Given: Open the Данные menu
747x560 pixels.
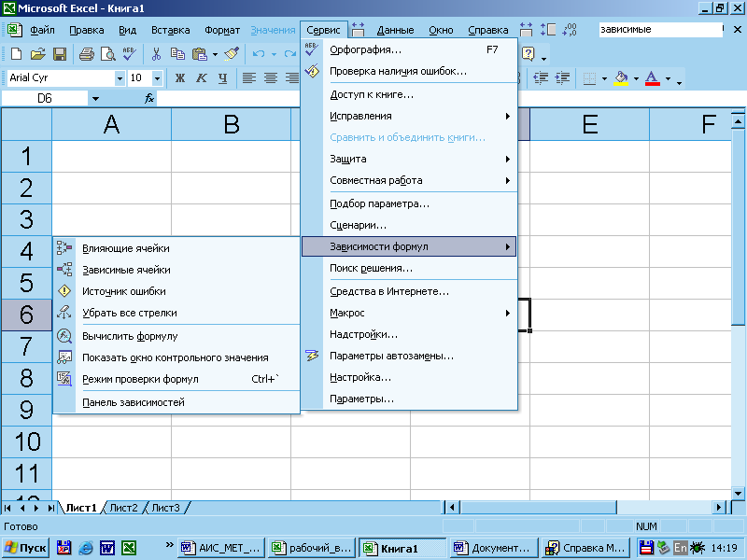Looking at the screenshot, I should (395, 30).
